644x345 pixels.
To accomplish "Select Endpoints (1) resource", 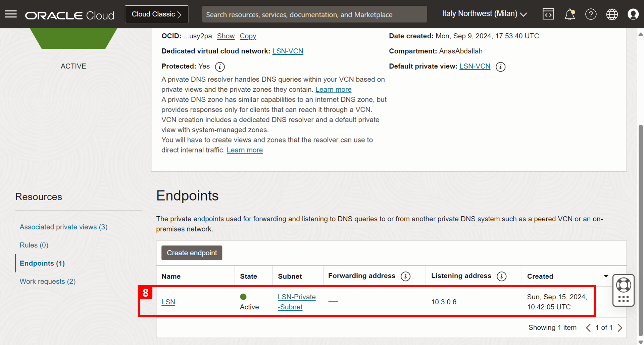I will [x=42, y=263].
